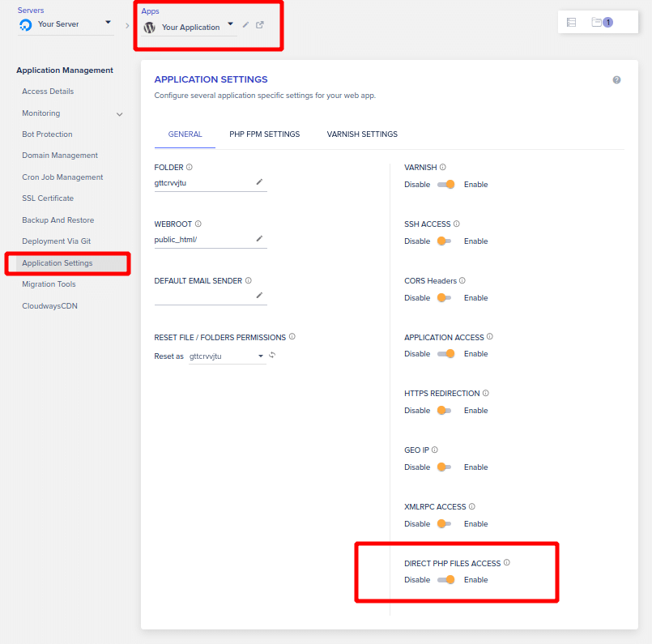
Task: Click the reset permissions refresh icon
Action: click(x=272, y=355)
